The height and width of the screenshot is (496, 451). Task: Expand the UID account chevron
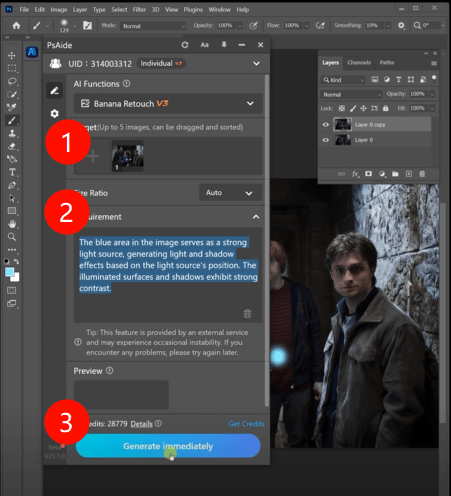point(256,63)
